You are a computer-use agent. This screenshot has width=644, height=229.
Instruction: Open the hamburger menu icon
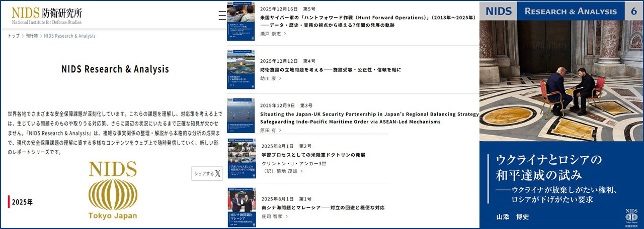pyautogui.click(x=222, y=15)
